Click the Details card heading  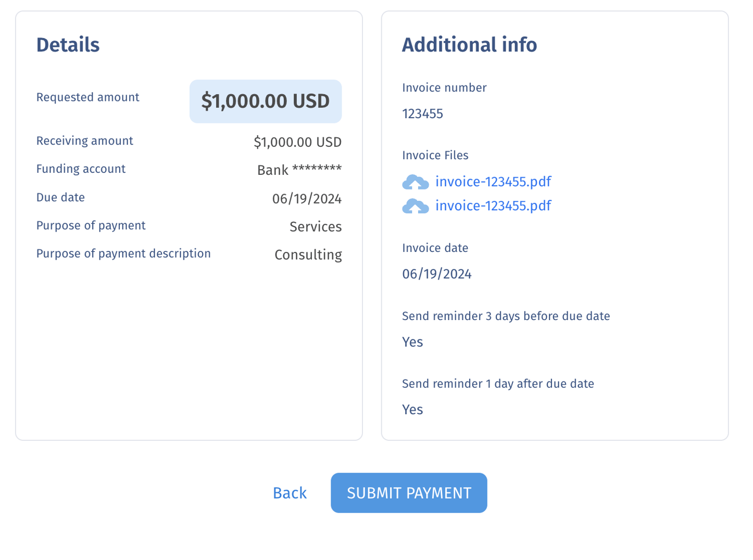coord(68,45)
